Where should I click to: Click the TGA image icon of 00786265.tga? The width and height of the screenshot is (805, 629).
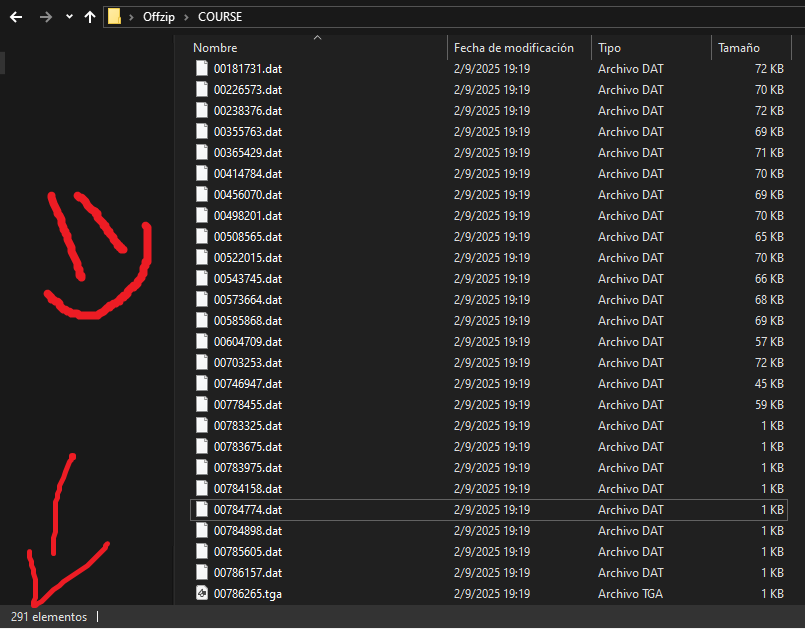tap(202, 594)
